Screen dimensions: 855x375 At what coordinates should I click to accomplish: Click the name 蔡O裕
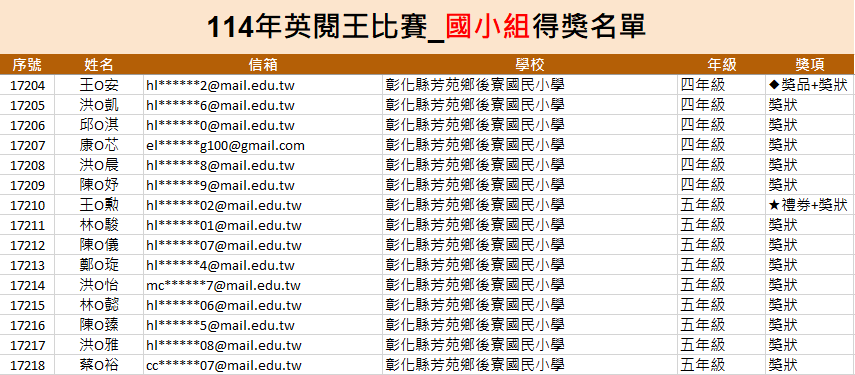pos(99,365)
